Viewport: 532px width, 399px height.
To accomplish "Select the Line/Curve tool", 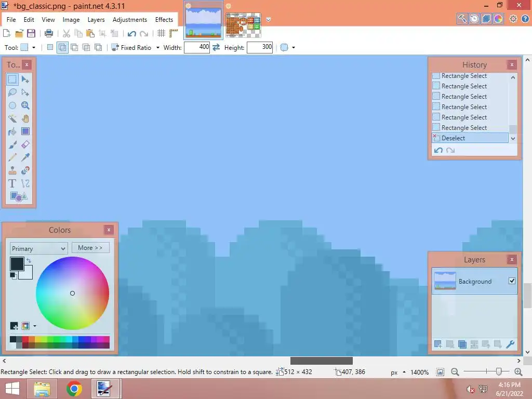I will point(25,183).
